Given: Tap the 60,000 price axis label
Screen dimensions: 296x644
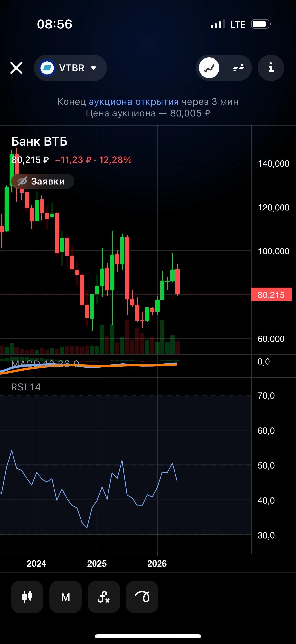Looking at the screenshot, I should (x=271, y=339).
